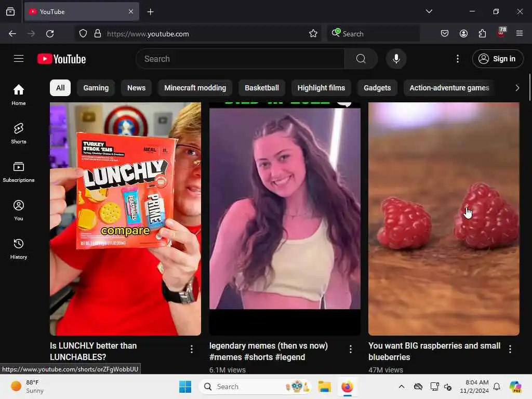This screenshot has width=532, height=399.
Task: Play the raspberries short thumbnail
Action: 444,219
